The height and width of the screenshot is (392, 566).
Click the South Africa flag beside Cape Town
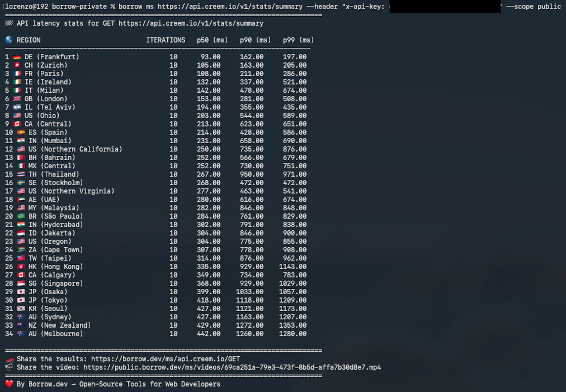point(21,250)
